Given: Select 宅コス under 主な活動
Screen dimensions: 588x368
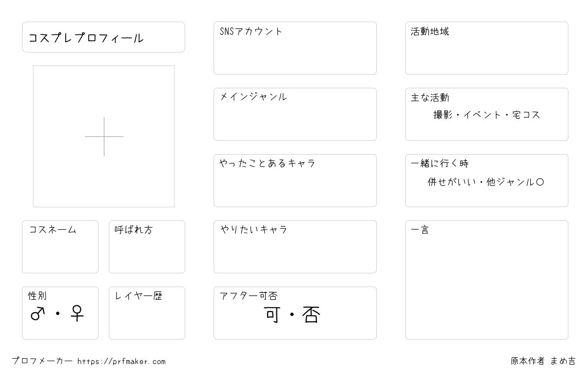Looking at the screenshot, I should point(526,115).
